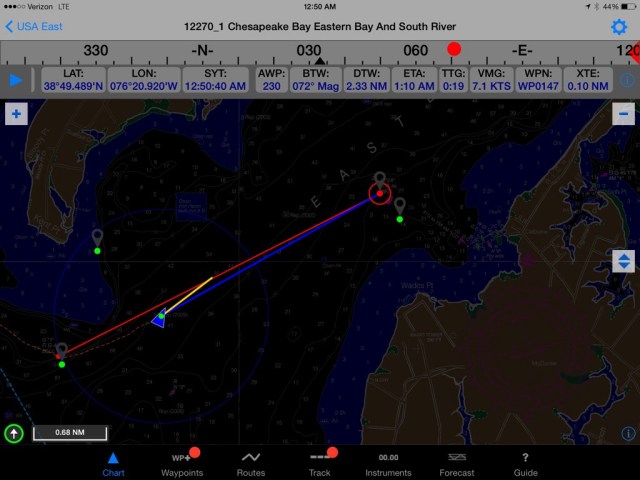Open the Routes tab
Image resolution: width=640 pixels, height=480 pixels.
point(251,462)
